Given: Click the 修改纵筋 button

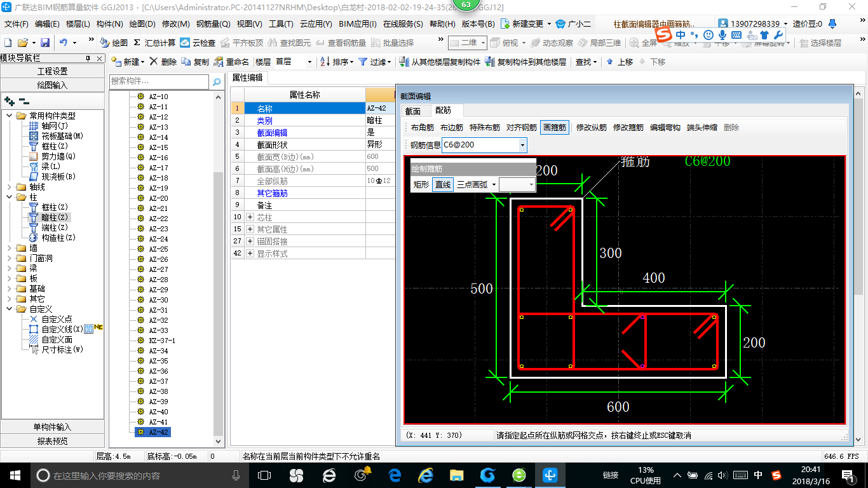Looking at the screenshot, I should click(x=592, y=127).
